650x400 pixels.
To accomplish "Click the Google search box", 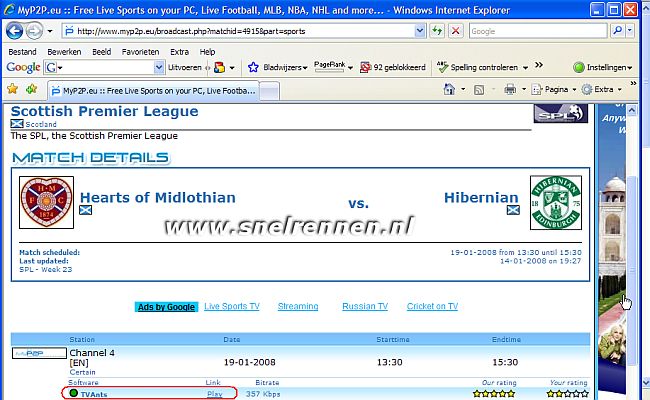I will [538, 31].
